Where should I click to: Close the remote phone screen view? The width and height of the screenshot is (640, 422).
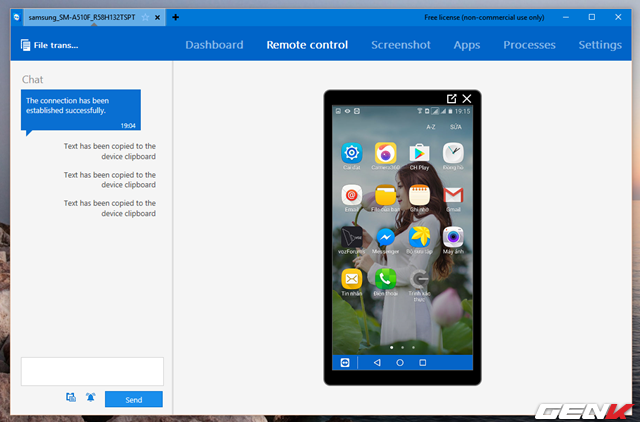tap(466, 99)
